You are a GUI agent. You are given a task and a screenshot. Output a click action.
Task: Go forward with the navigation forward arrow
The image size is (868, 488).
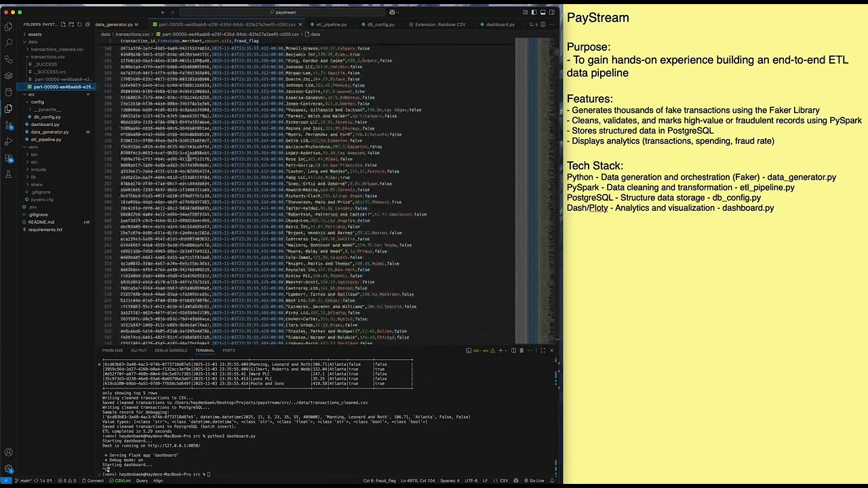coord(174,12)
